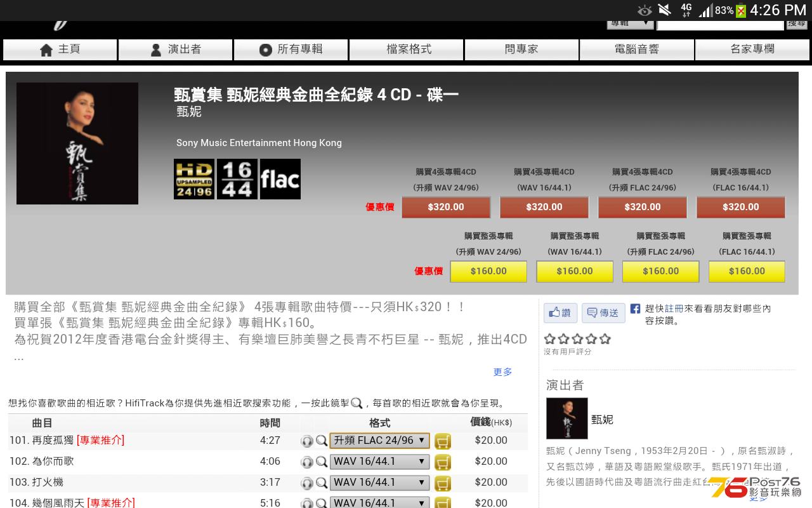Image resolution: width=812 pixels, height=508 pixels.
Task: Open album cover thumbnail 甄賞集
Action: pyautogui.click(x=77, y=144)
